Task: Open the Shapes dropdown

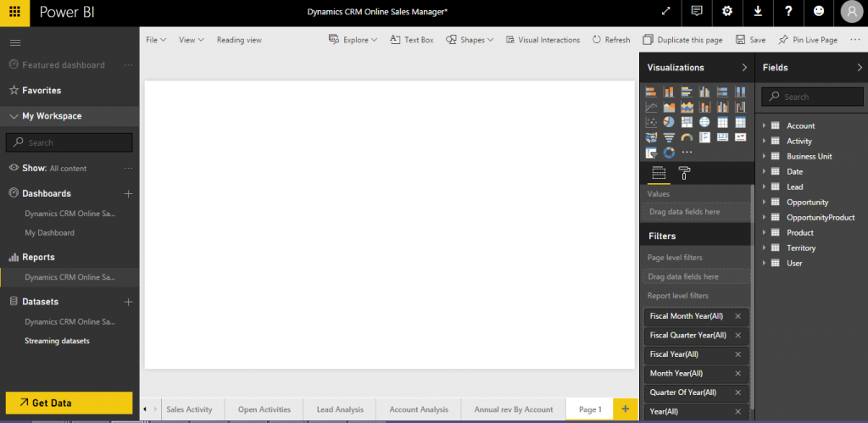Action: pyautogui.click(x=470, y=40)
